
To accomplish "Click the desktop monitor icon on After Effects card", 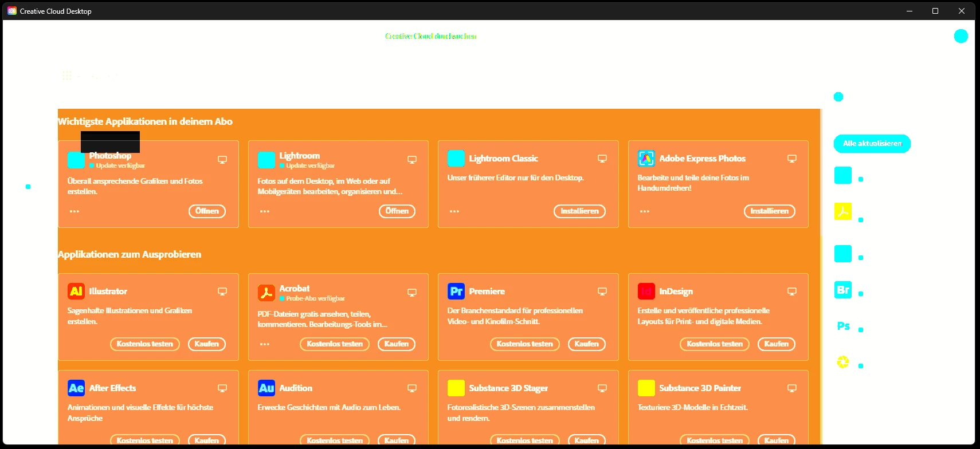I will pos(222,388).
